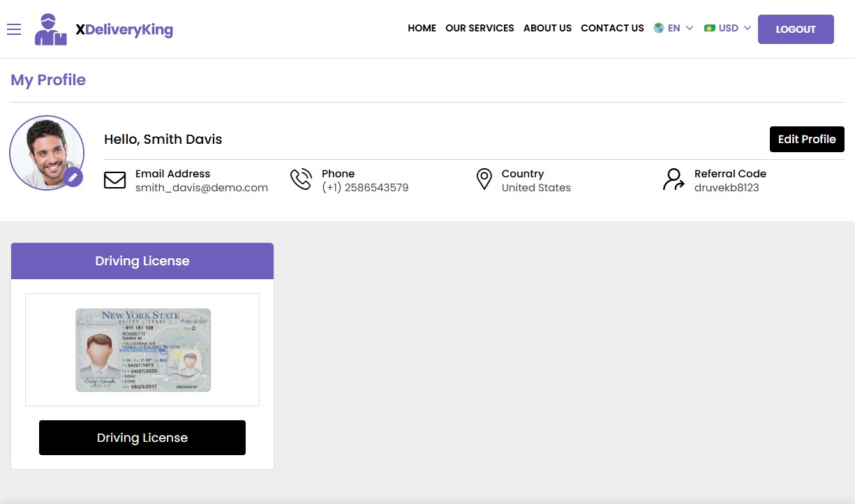
Task: Open the CONTACT US page
Action: 612,29
